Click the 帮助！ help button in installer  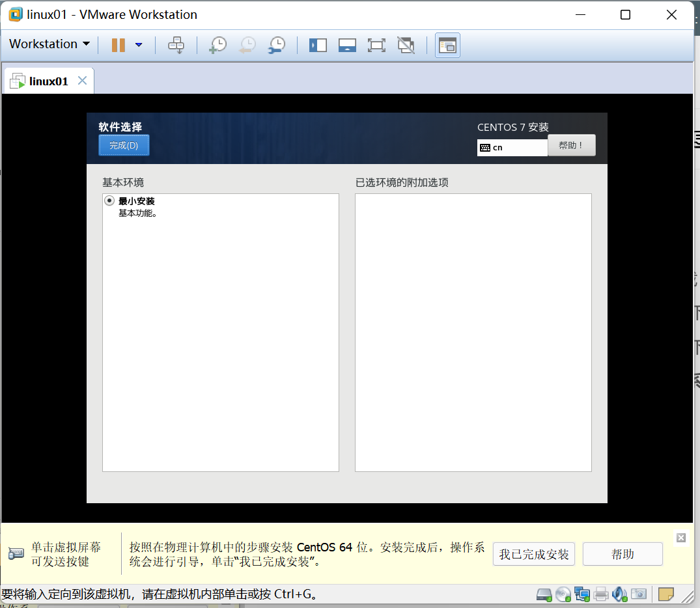(x=571, y=145)
